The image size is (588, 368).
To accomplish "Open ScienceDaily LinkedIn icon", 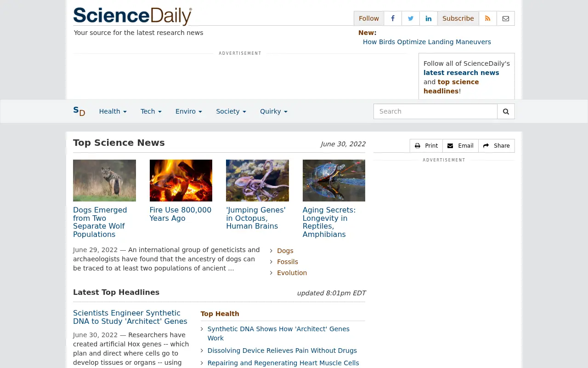I will tap(429, 18).
